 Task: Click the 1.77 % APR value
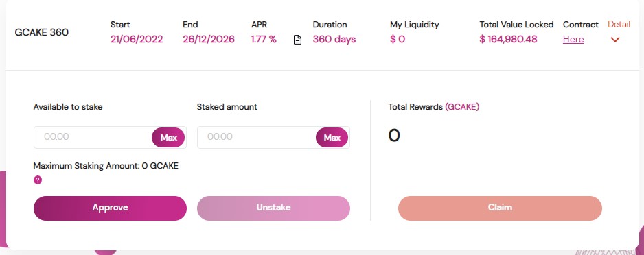click(264, 39)
